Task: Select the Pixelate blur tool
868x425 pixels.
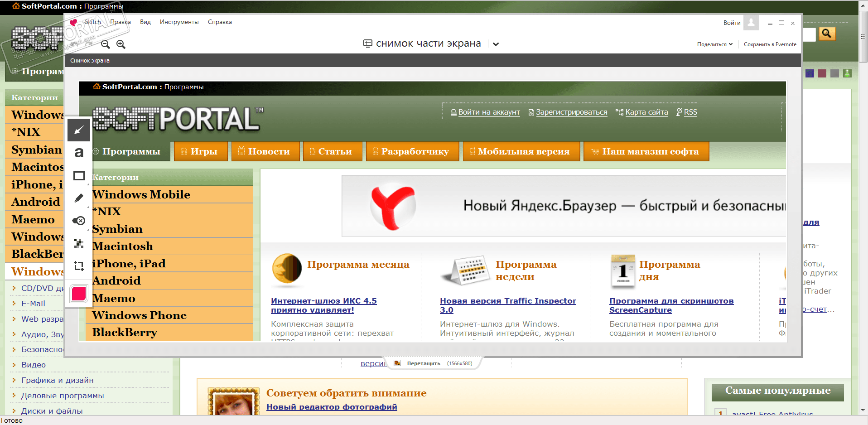Action: [79, 243]
